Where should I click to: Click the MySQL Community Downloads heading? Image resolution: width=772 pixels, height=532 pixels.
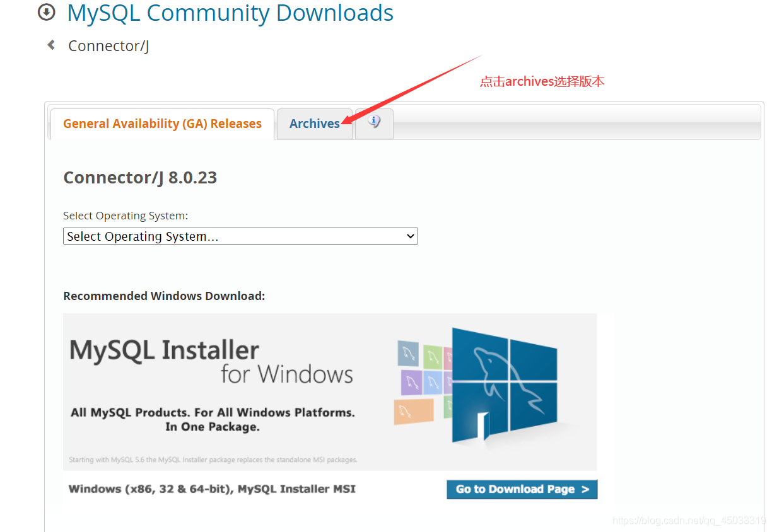click(x=230, y=13)
